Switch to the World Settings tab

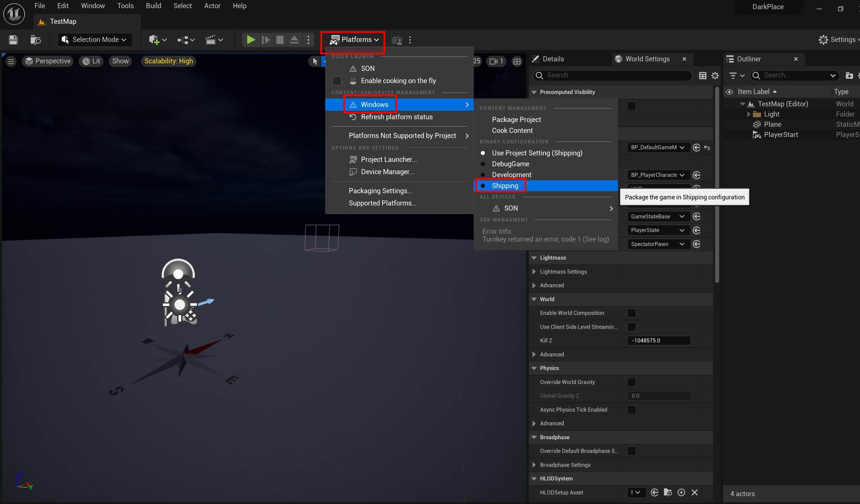(x=648, y=59)
